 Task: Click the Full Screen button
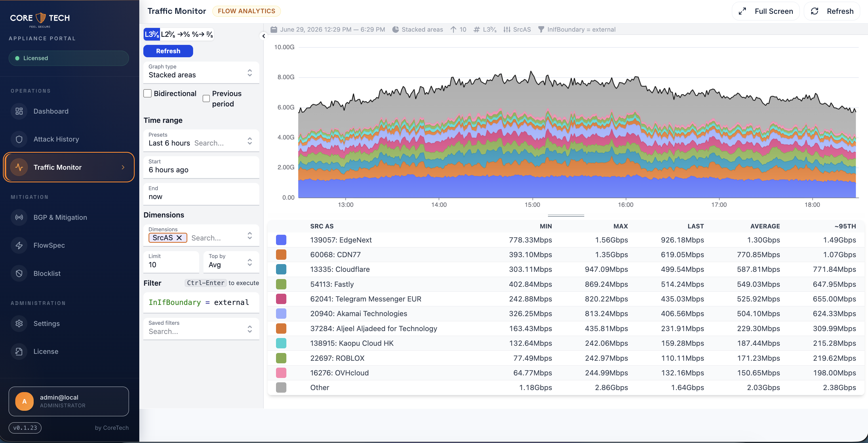766,11
